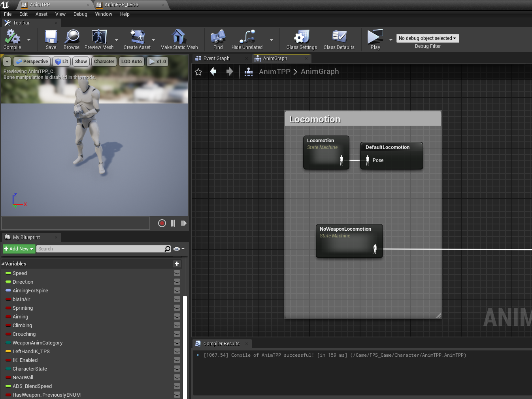Collapse the Variables section
The width and height of the screenshot is (532, 399).
pyautogui.click(x=3, y=263)
